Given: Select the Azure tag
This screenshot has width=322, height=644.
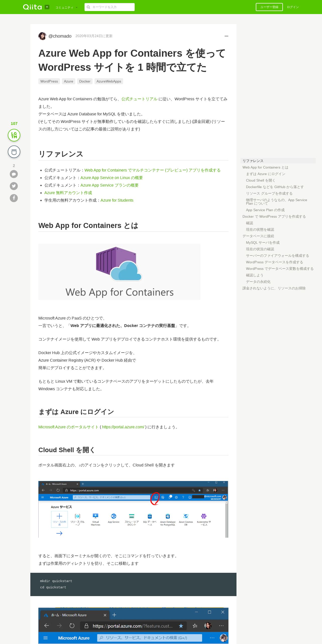Looking at the screenshot, I should [x=68, y=81].
